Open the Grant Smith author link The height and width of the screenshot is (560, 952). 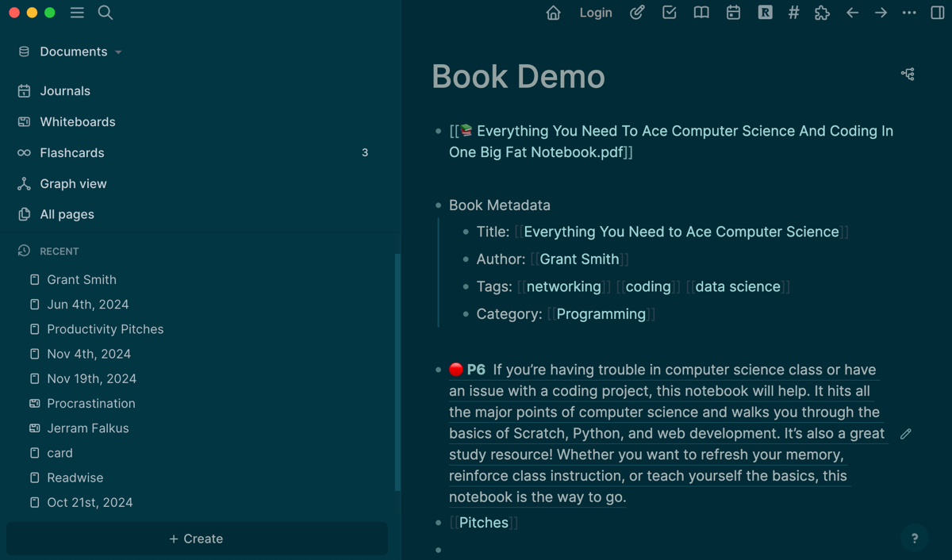click(x=579, y=259)
